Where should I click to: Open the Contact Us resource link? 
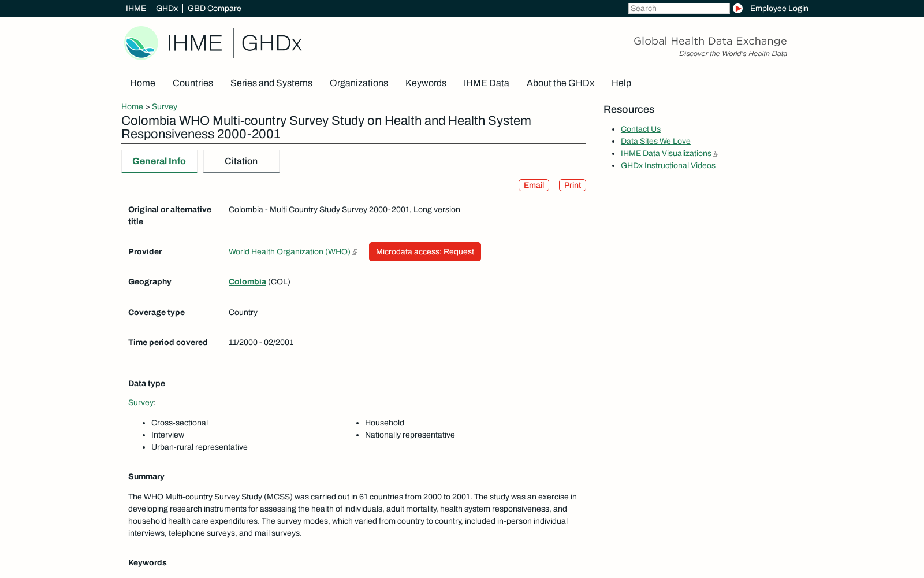(640, 129)
